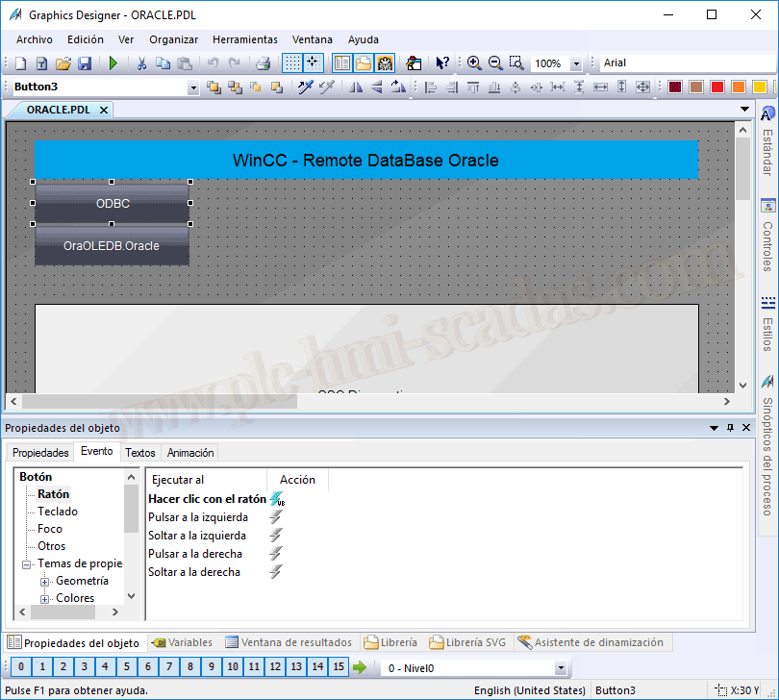Click action icon for Pulsar a la izquierda

(x=276, y=517)
